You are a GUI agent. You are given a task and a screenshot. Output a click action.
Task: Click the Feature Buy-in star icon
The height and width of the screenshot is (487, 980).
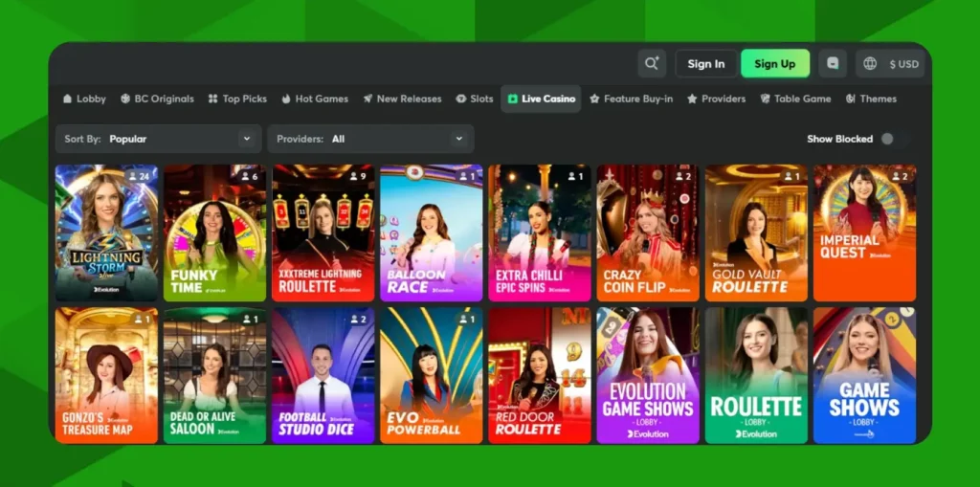pos(594,99)
